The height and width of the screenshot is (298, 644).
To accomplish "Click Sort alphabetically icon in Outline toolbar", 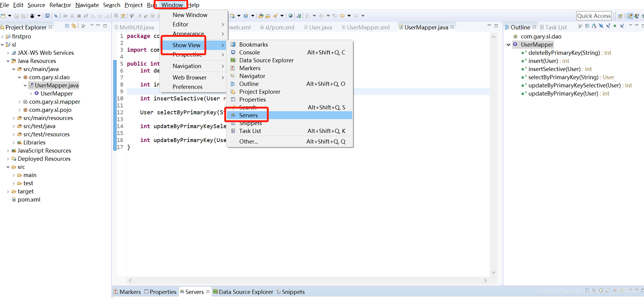I will (594, 26).
